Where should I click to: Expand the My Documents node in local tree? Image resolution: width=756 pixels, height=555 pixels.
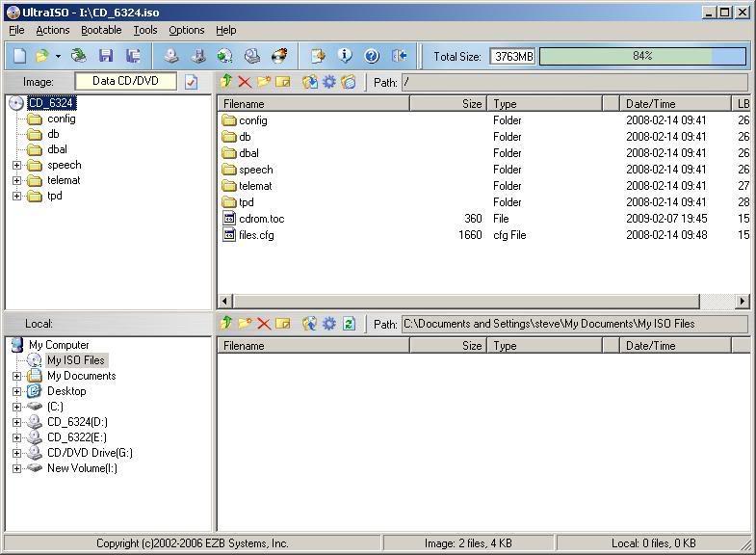click(17, 376)
